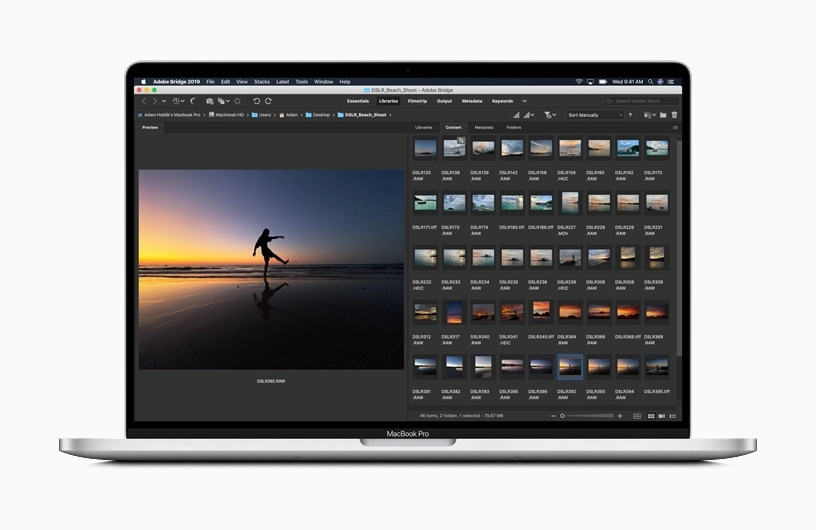Click the Create New Folder icon

click(661, 115)
